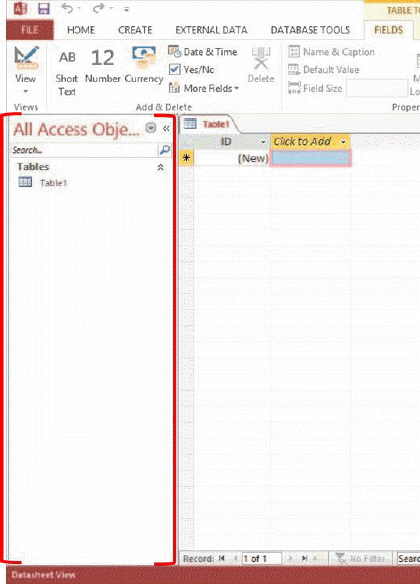This screenshot has width=420, height=584.
Task: Go to first record navigation arrow
Action: coord(222,558)
